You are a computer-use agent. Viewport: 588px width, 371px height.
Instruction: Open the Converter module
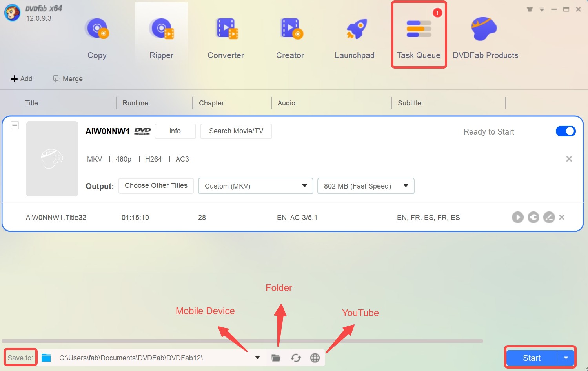click(226, 38)
